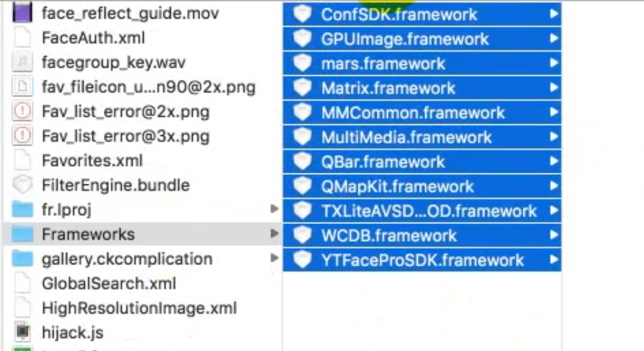644x351 pixels.
Task: Select the facegroup_key.wav audio file icon
Action: click(22, 63)
